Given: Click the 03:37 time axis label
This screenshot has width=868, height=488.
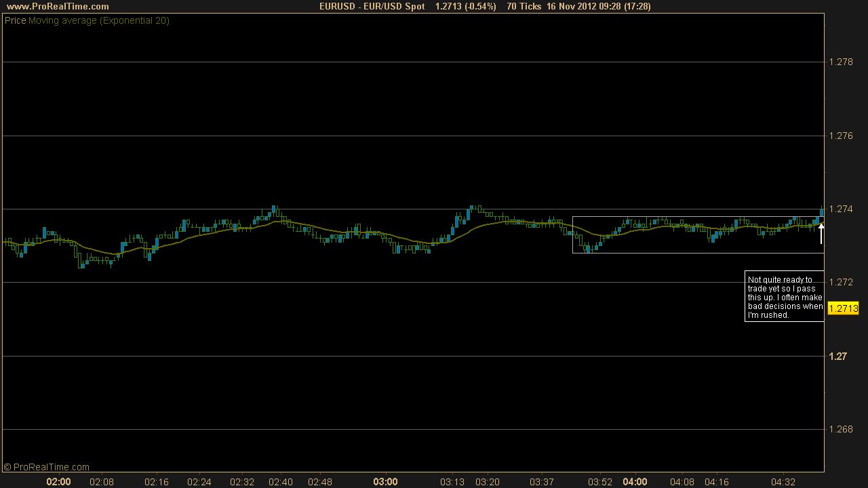Looking at the screenshot, I should pyautogui.click(x=541, y=482).
